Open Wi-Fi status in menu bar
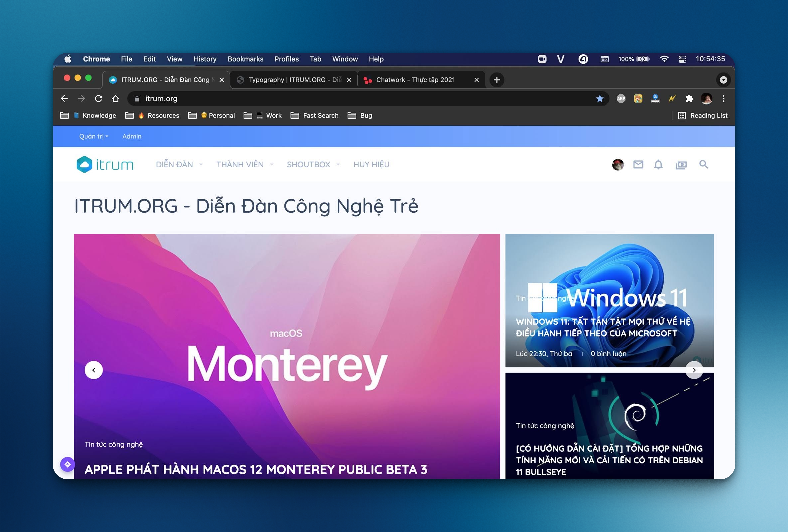This screenshot has width=788, height=532. click(x=664, y=59)
